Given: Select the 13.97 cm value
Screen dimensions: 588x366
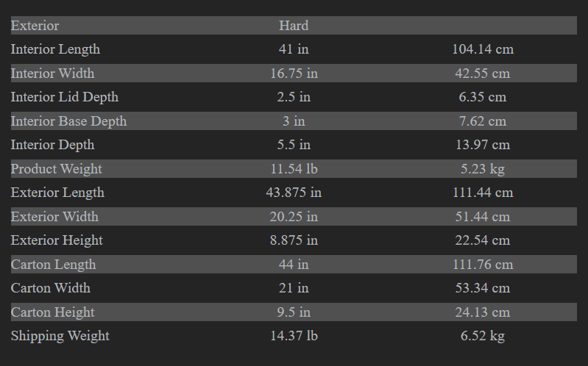Looking at the screenshot, I should click(483, 145).
